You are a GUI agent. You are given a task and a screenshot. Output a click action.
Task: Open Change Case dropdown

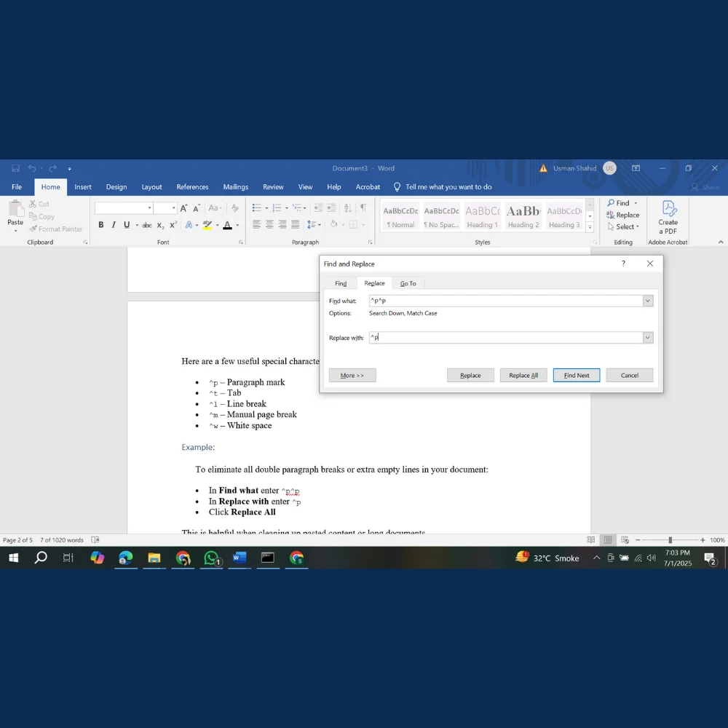tap(215, 208)
